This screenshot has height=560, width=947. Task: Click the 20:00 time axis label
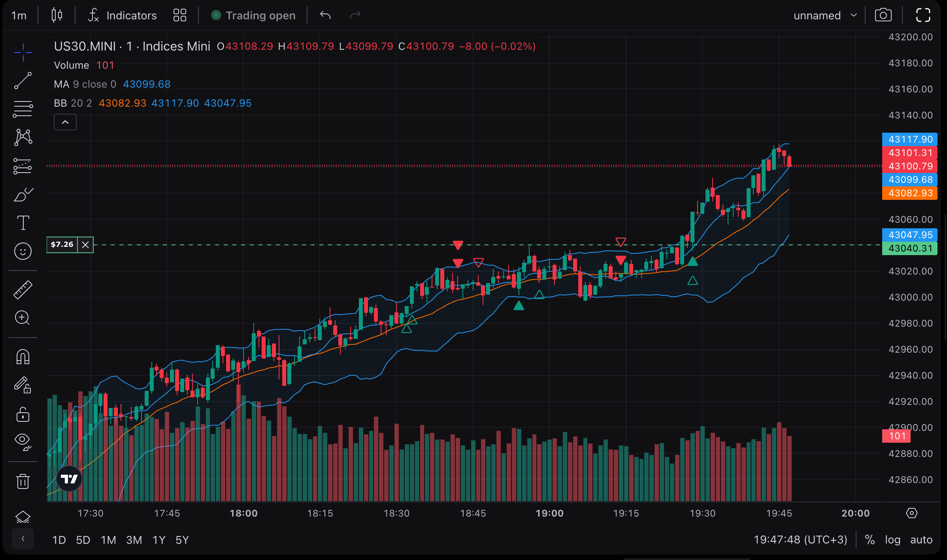(x=855, y=513)
